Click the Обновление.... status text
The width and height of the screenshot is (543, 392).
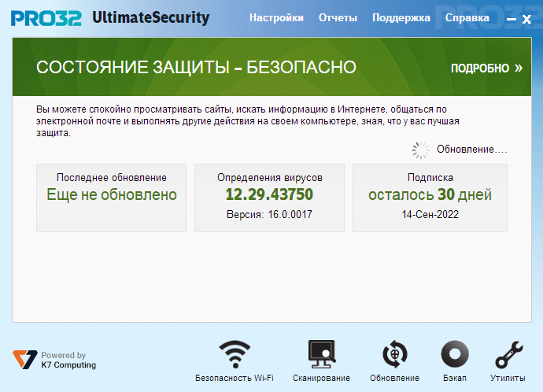471,150
